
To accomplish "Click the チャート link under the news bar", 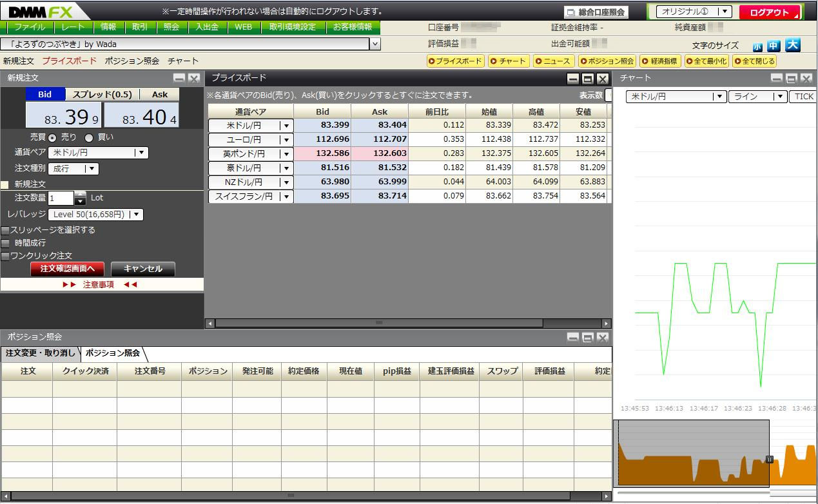I will [183, 61].
